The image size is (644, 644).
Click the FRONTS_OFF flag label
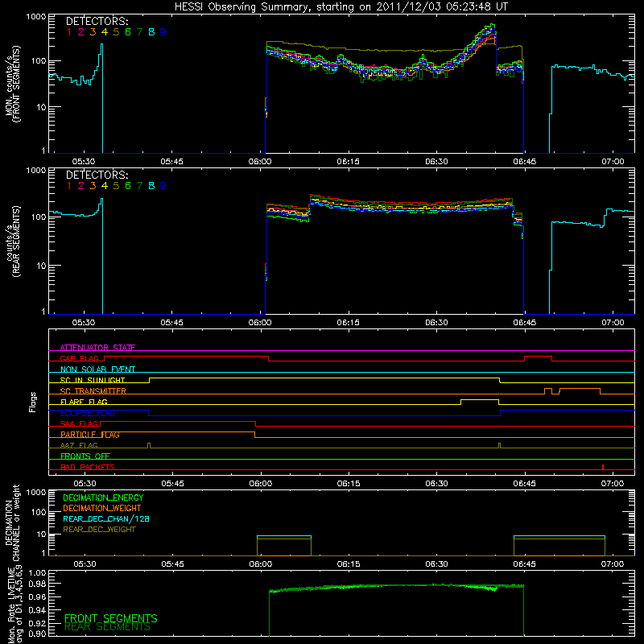pos(85,456)
